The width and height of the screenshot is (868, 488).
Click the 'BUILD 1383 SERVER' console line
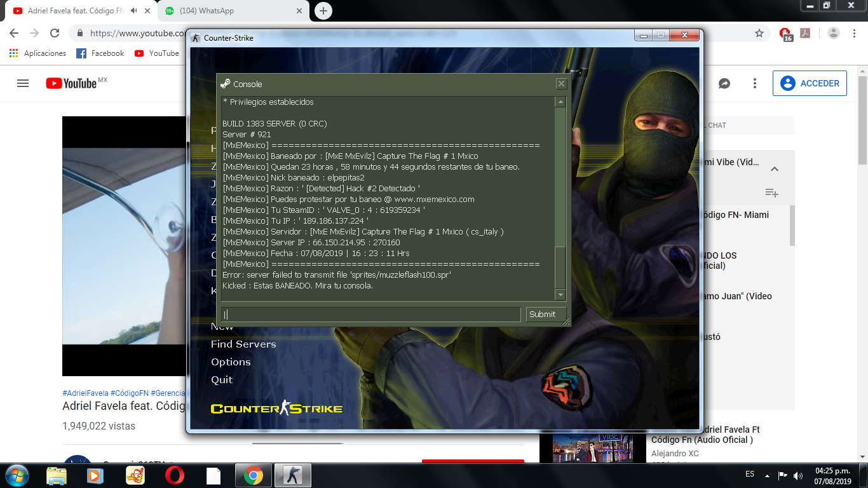click(275, 123)
